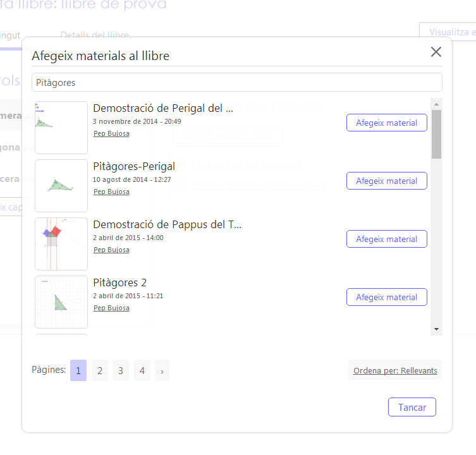Select date 10 agost de 2014 - 12:27
Image resolution: width=476 pixels, height=455 pixels.
[131, 179]
